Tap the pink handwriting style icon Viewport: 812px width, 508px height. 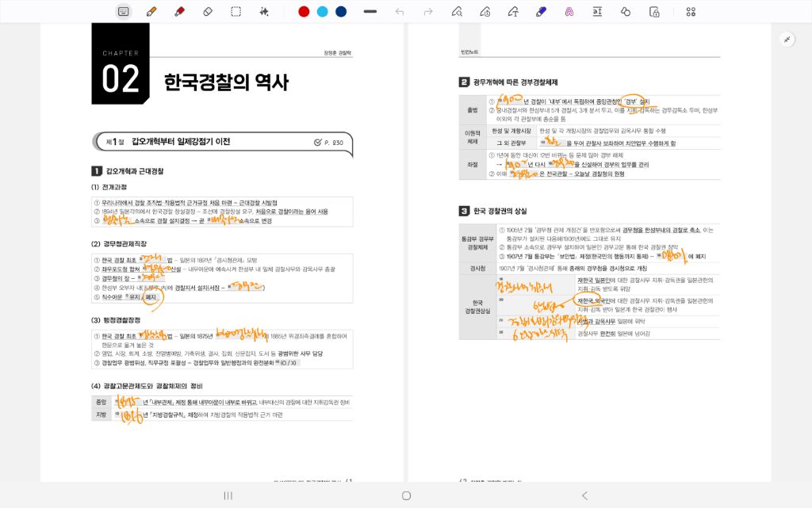click(569, 11)
